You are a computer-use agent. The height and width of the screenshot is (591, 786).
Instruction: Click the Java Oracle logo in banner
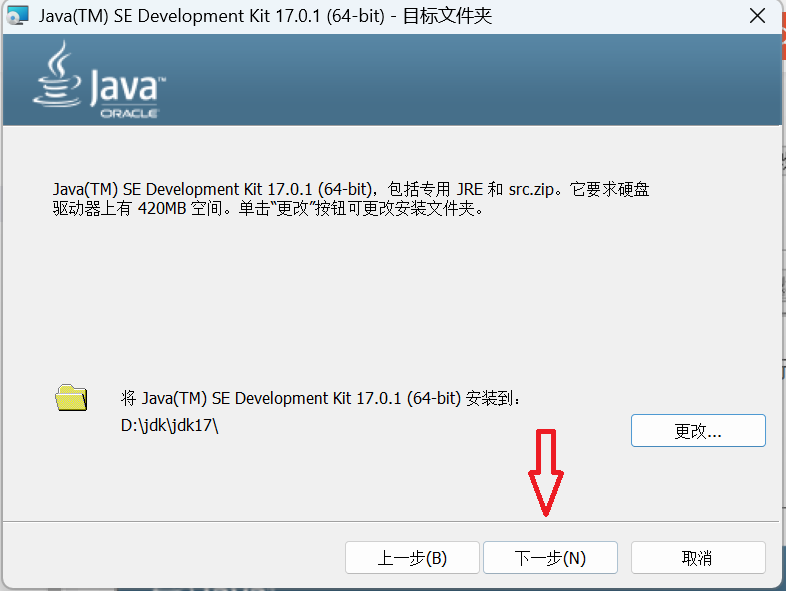coord(99,80)
